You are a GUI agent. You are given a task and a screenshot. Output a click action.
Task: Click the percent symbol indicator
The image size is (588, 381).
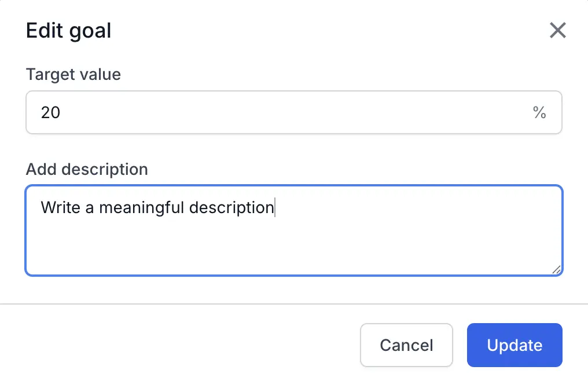point(540,112)
